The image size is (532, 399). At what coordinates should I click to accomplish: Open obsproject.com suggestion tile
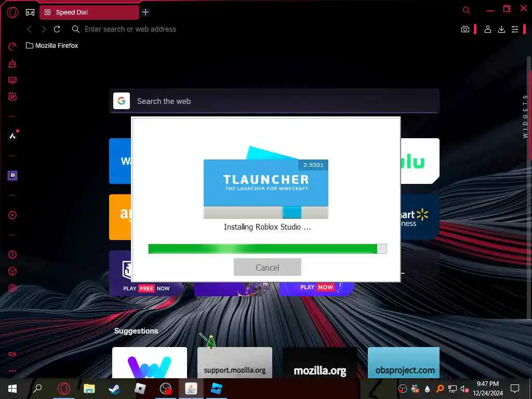[403, 362]
